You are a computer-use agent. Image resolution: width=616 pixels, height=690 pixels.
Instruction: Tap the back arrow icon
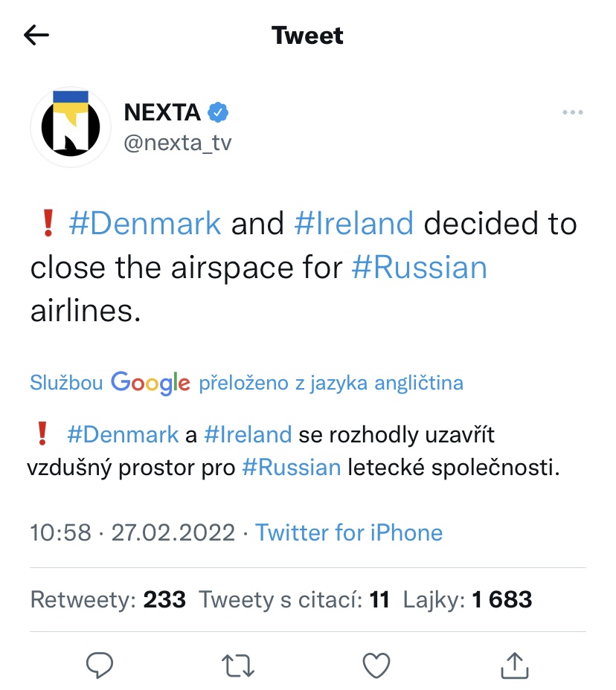coord(36,35)
